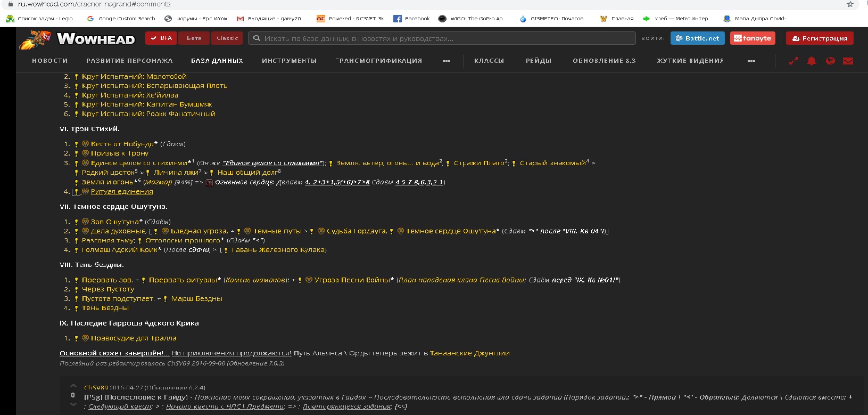
Task: Switch to the Classic version
Action: pyautogui.click(x=227, y=38)
